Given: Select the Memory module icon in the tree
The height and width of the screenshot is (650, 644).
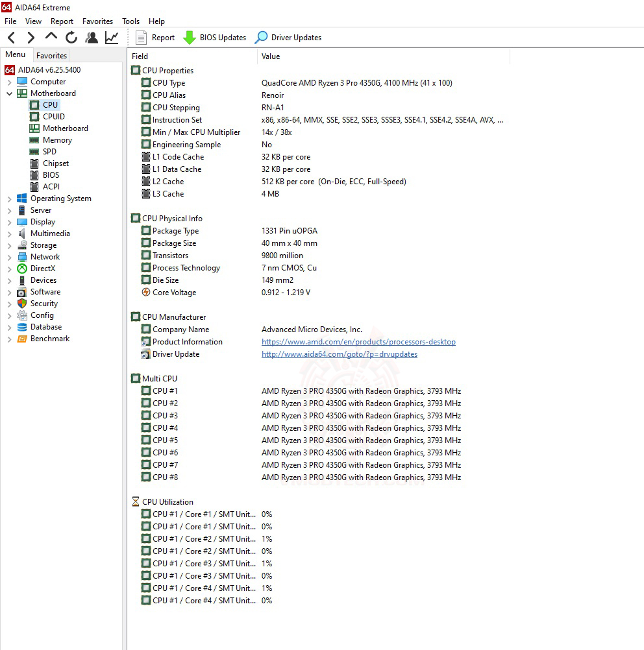Looking at the screenshot, I should click(34, 140).
